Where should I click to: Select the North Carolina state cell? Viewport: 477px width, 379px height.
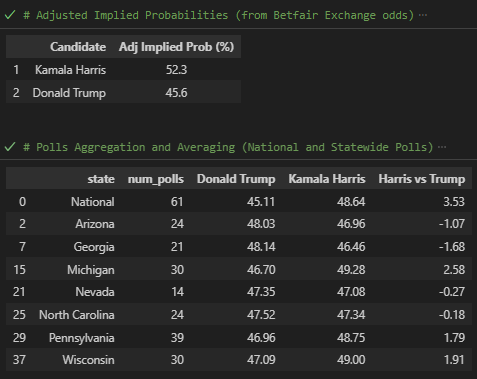pos(77,315)
